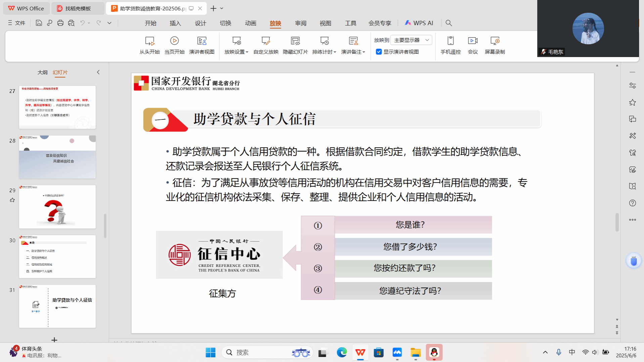Collapse the slide thumbnail panel
The height and width of the screenshot is (362, 644).
pyautogui.click(x=98, y=72)
